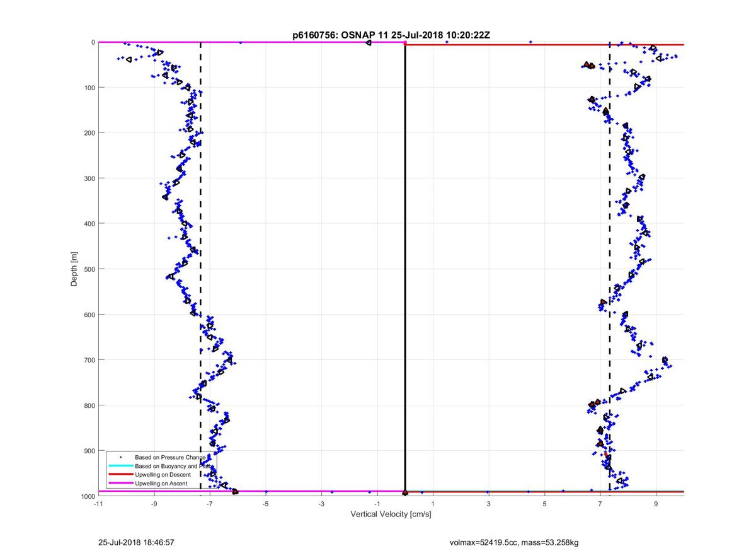Click the x-axis tick label '-3'

(x=321, y=504)
